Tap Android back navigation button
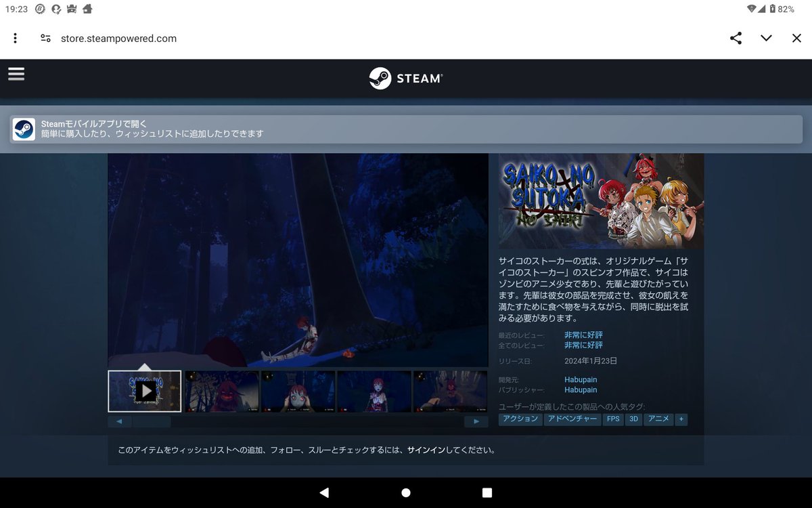 point(324,492)
